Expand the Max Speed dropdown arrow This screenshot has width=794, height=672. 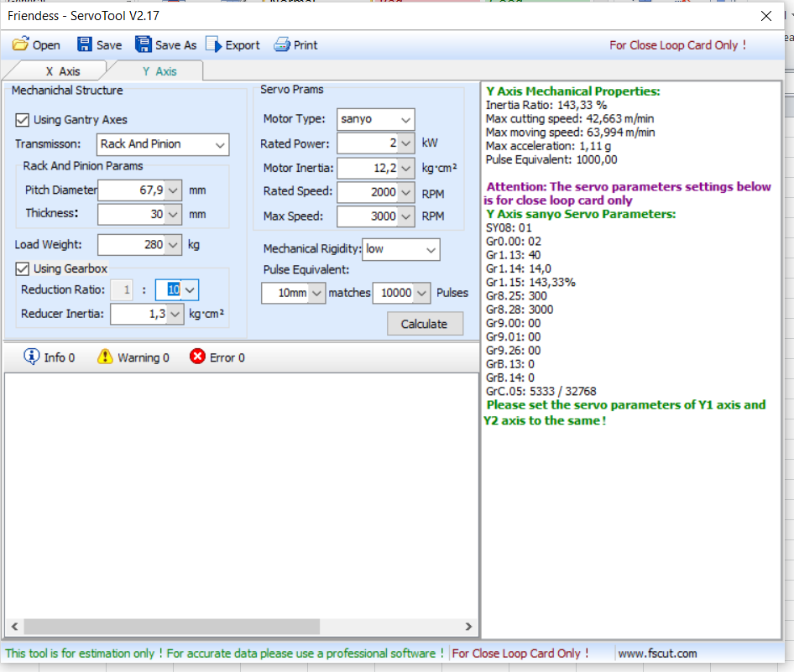(x=405, y=216)
